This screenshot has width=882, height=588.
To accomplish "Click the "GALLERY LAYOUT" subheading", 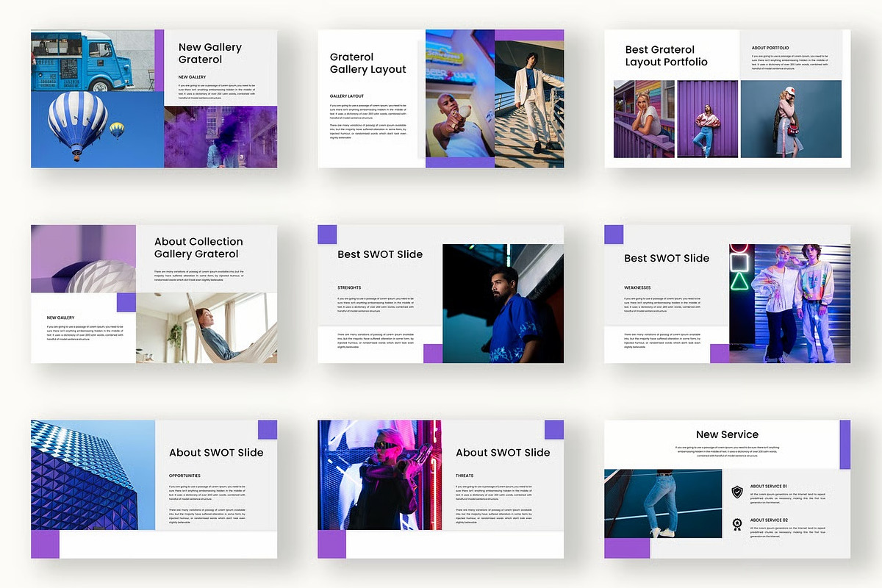I will (x=347, y=96).
